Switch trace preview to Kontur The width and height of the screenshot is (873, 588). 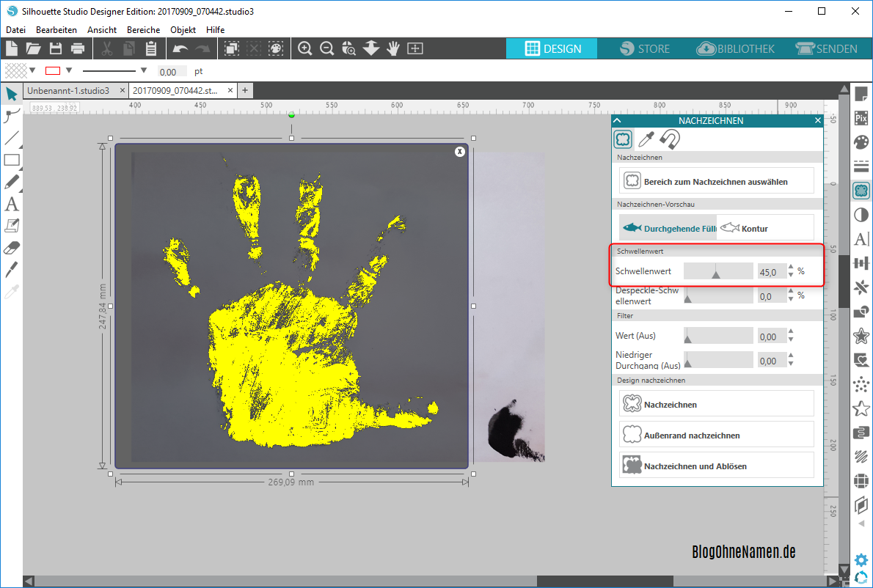pyautogui.click(x=744, y=228)
